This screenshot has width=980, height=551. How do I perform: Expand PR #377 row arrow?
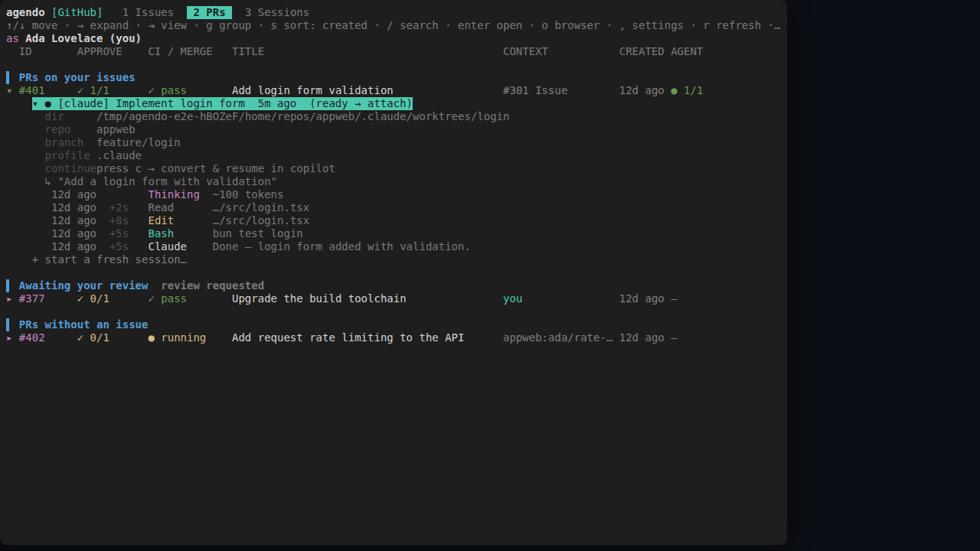pos(9,298)
